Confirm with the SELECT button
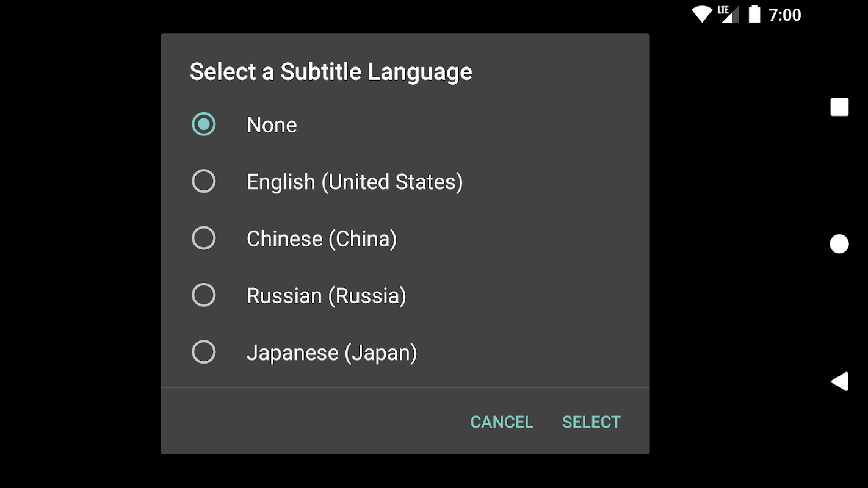868x488 pixels. 591,422
